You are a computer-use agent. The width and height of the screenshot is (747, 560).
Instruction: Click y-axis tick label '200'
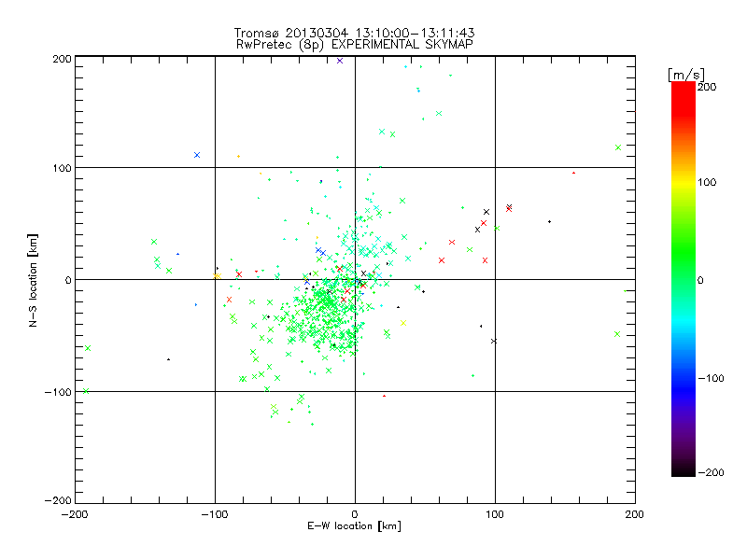pos(63,59)
